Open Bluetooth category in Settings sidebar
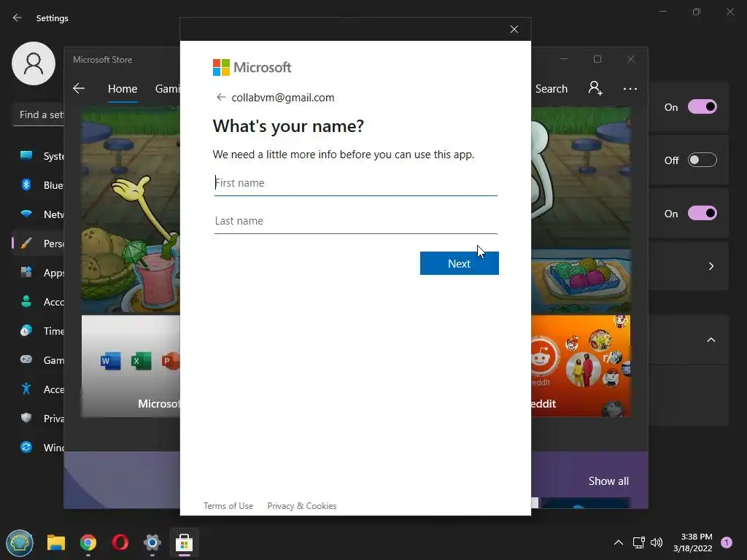Viewport: 747px width, 560px height. (38, 185)
